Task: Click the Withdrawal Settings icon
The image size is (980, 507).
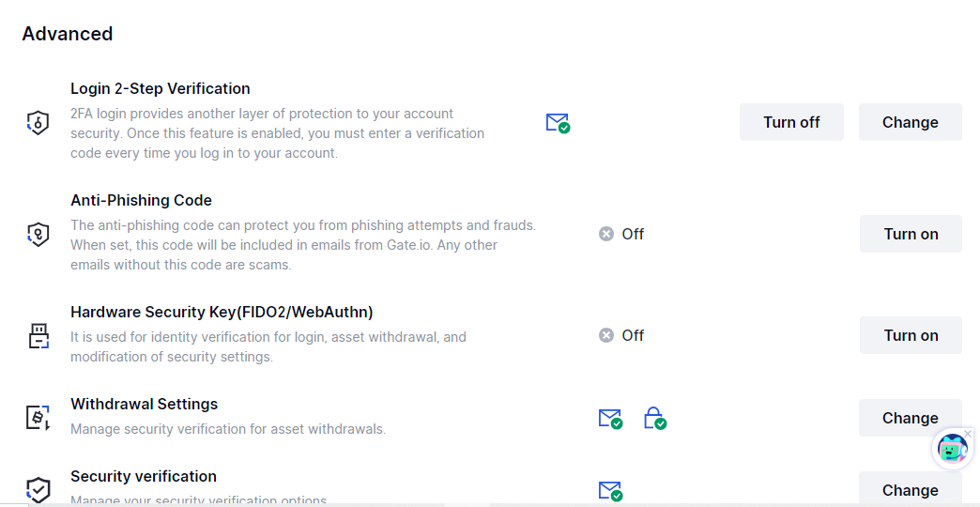Action: pyautogui.click(x=38, y=417)
